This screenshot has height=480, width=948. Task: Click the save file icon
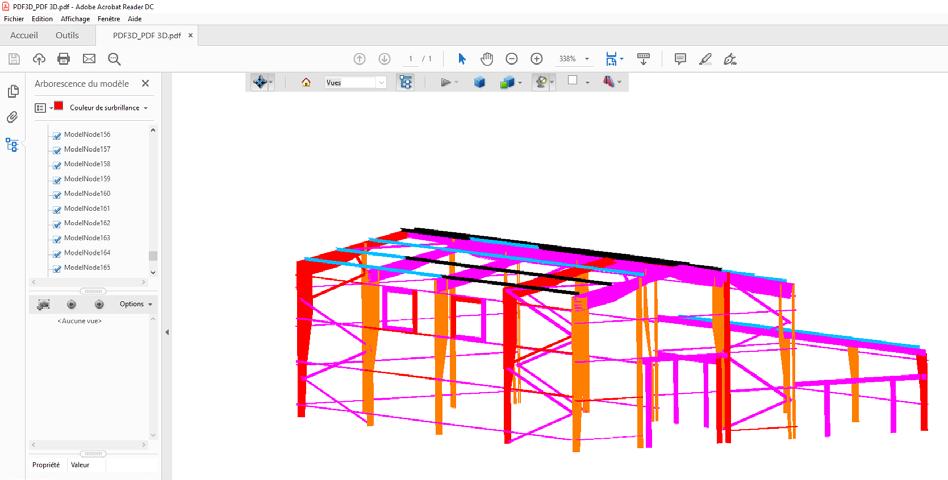pyautogui.click(x=14, y=59)
